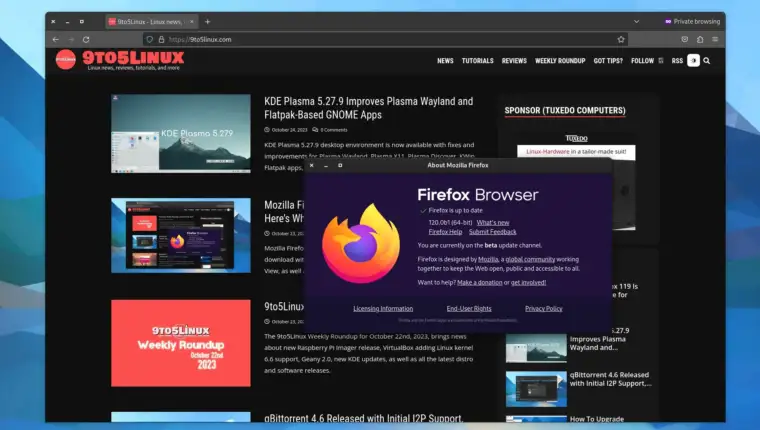Minimize the main Firefox window
The height and width of the screenshot is (430, 760).
(x=67, y=21)
